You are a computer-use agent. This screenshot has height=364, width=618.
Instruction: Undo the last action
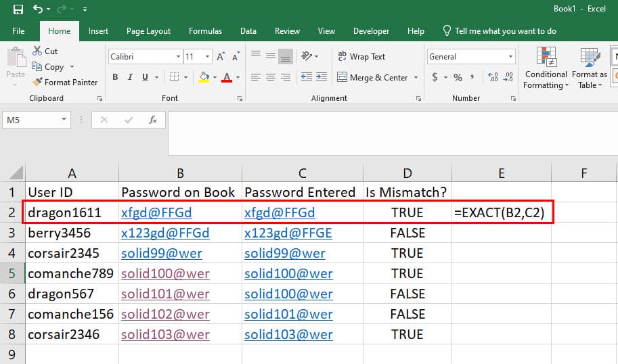38,9
